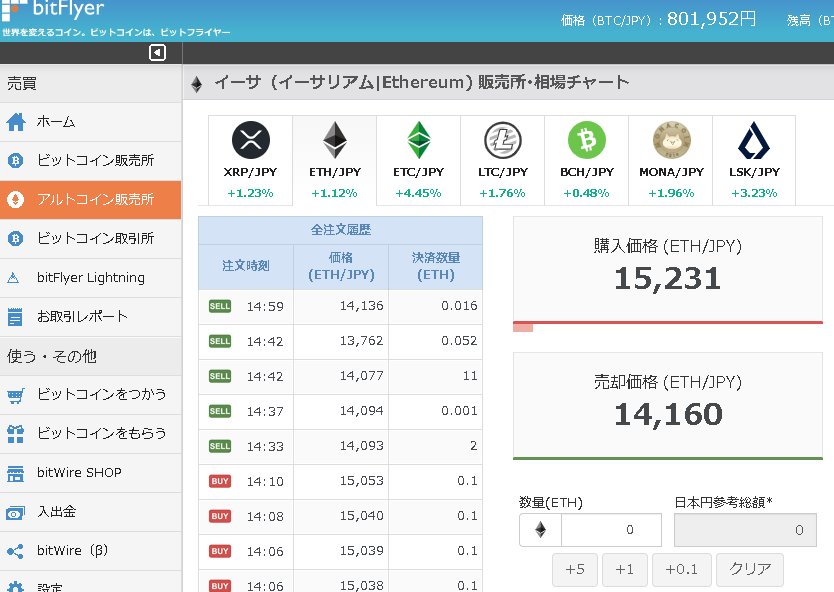Select the ETH/JPY Ethereum icon
Screen dimensions: 834x592
pos(335,140)
